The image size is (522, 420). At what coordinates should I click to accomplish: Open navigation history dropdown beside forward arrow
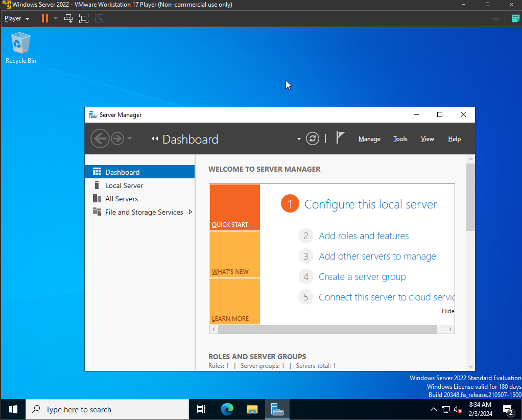tap(130, 138)
